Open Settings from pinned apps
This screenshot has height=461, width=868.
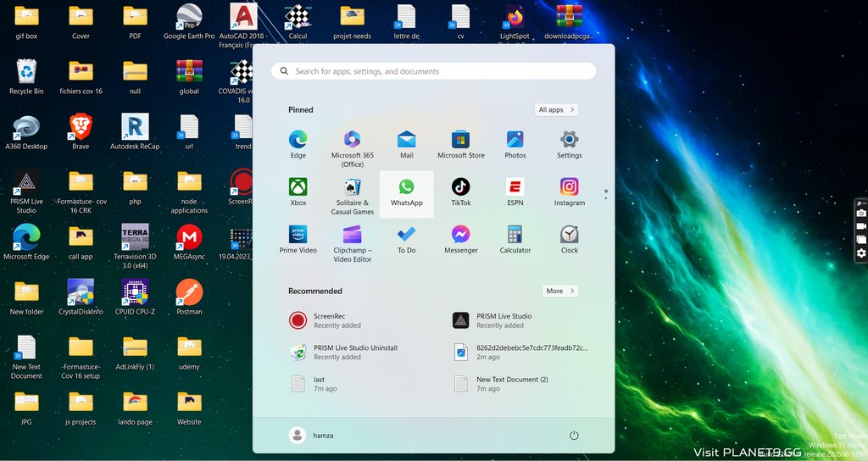click(x=569, y=144)
